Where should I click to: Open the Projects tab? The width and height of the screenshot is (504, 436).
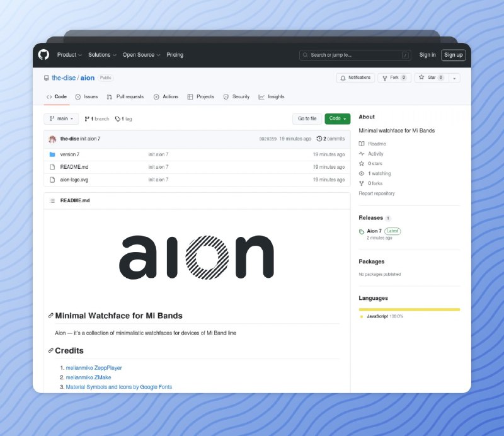point(200,96)
